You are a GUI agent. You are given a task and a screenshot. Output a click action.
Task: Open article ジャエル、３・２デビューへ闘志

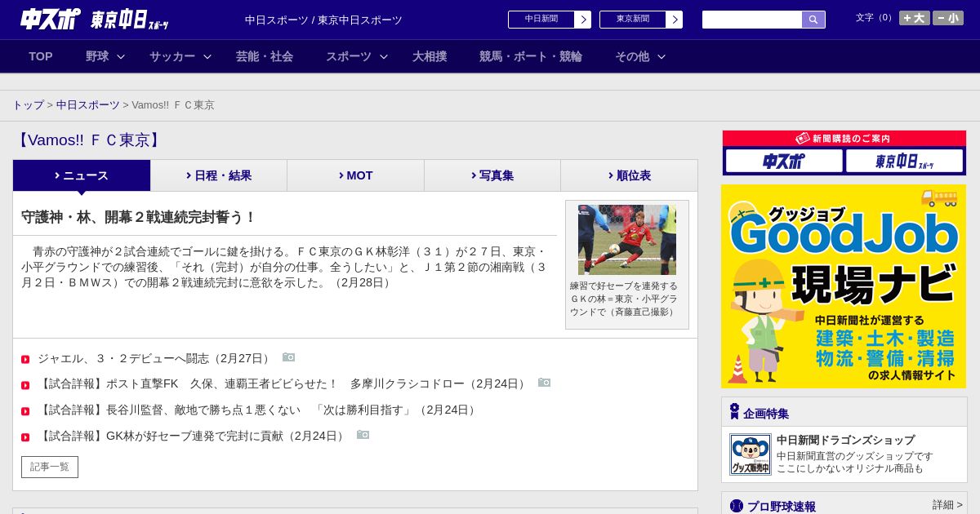(155, 358)
